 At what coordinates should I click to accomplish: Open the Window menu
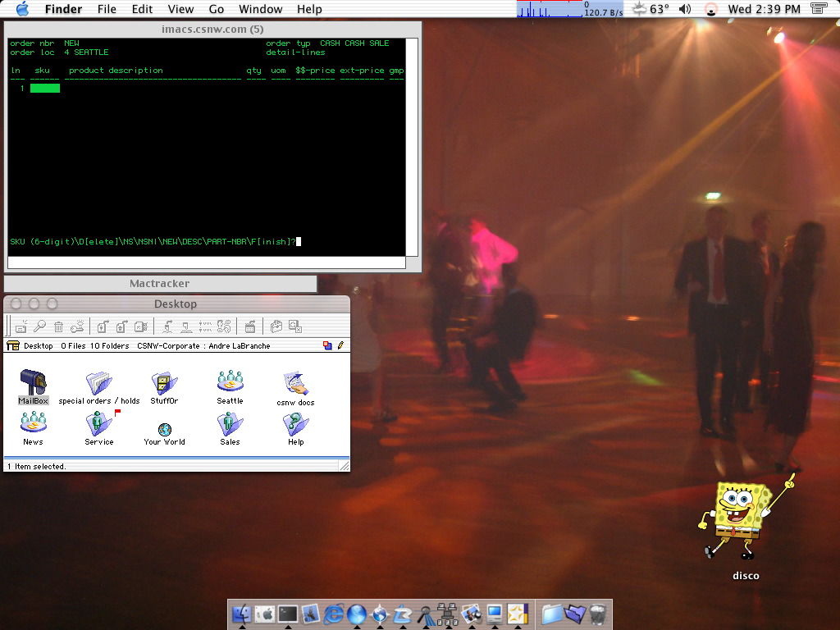[260, 9]
